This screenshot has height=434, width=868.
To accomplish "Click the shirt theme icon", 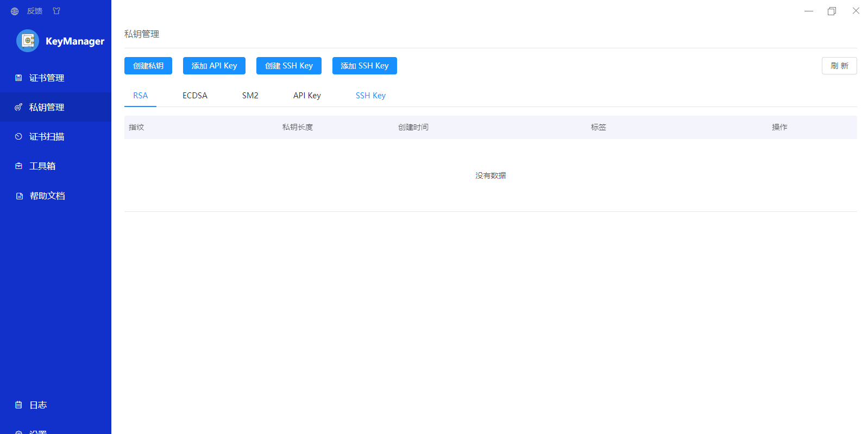I will (56, 11).
